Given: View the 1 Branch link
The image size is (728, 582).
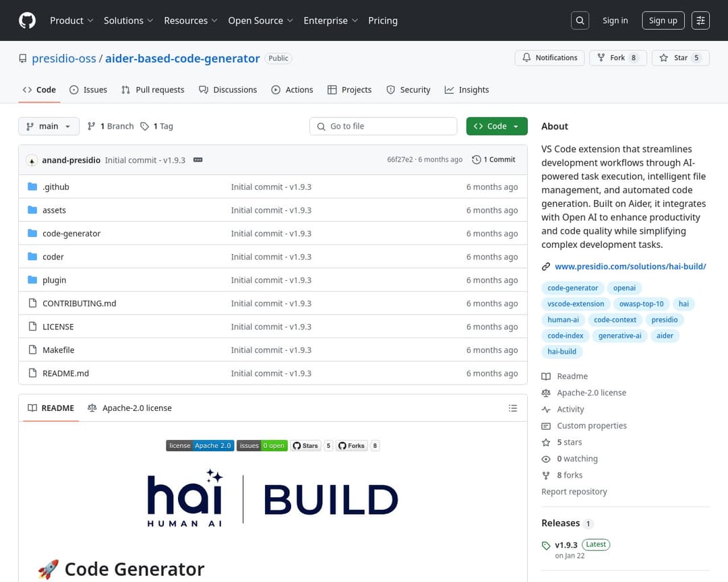Looking at the screenshot, I should tap(111, 126).
